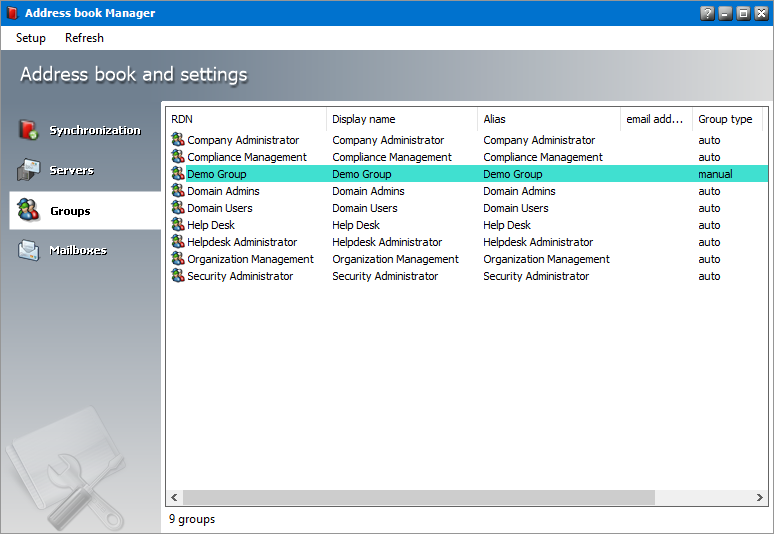Open the Setup menu
774x534 pixels.
(31, 38)
